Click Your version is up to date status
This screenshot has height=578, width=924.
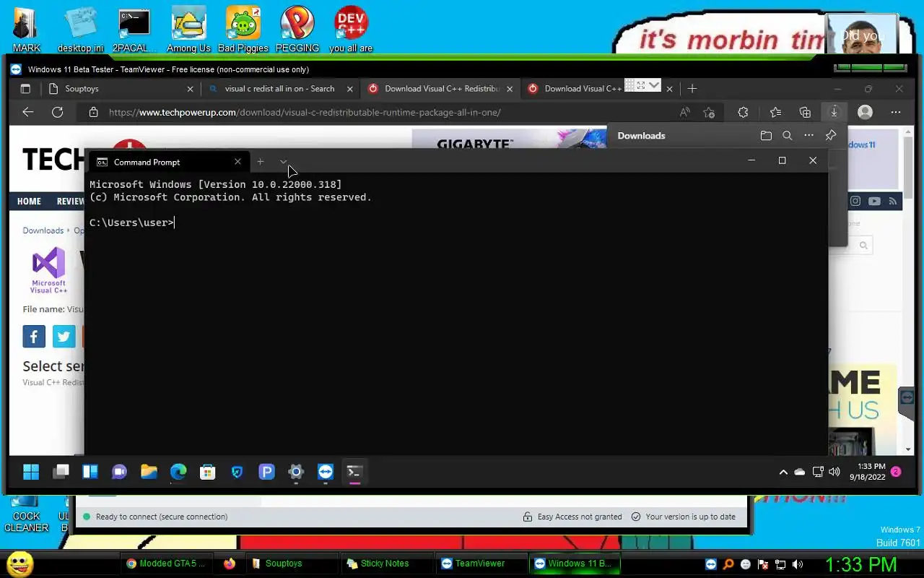[683, 517]
